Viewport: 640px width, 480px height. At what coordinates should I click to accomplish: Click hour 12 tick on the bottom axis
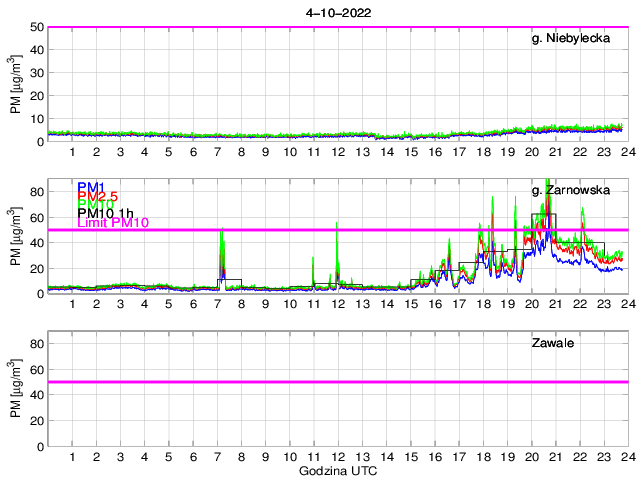tap(337, 456)
